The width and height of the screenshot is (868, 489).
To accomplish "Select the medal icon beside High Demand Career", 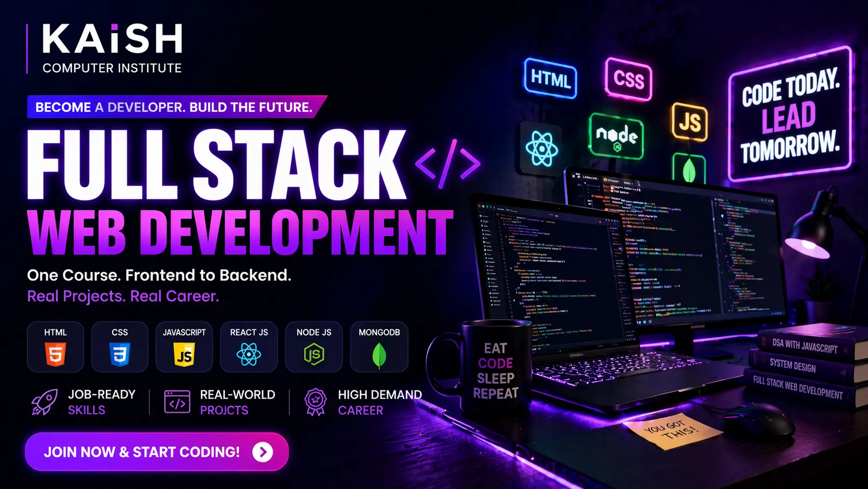I will pos(316,402).
